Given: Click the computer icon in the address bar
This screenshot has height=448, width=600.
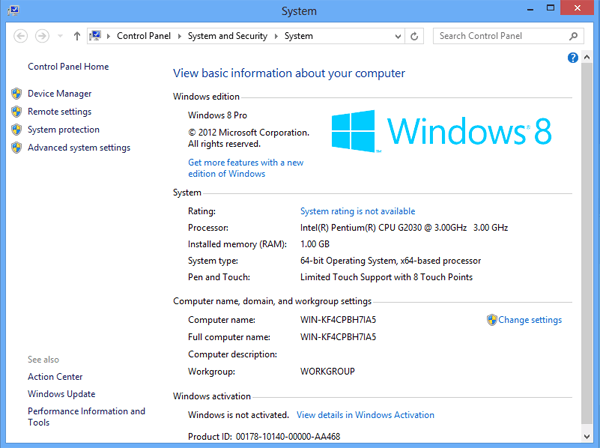Looking at the screenshot, I should pos(95,36).
